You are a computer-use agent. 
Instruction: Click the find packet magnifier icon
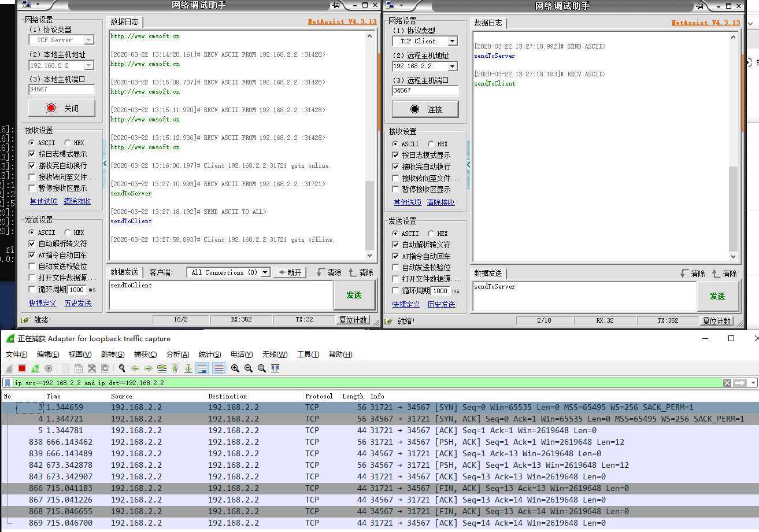[x=122, y=368]
